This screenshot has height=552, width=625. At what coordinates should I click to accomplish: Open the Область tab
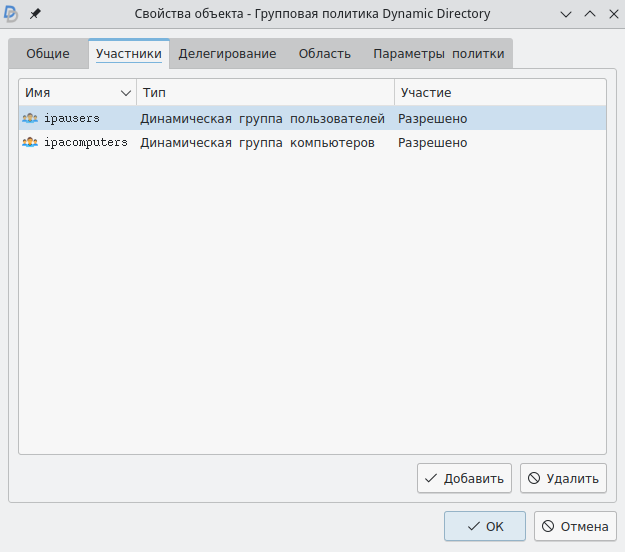(x=324, y=54)
